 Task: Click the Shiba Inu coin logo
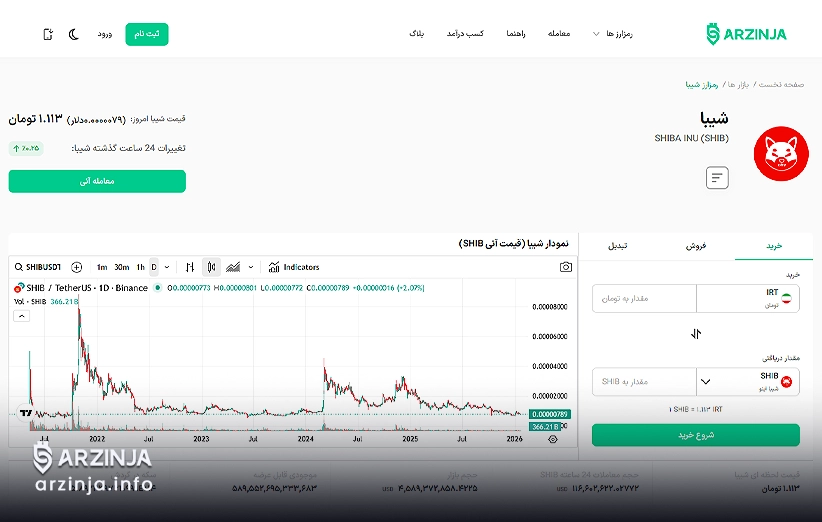click(x=780, y=153)
